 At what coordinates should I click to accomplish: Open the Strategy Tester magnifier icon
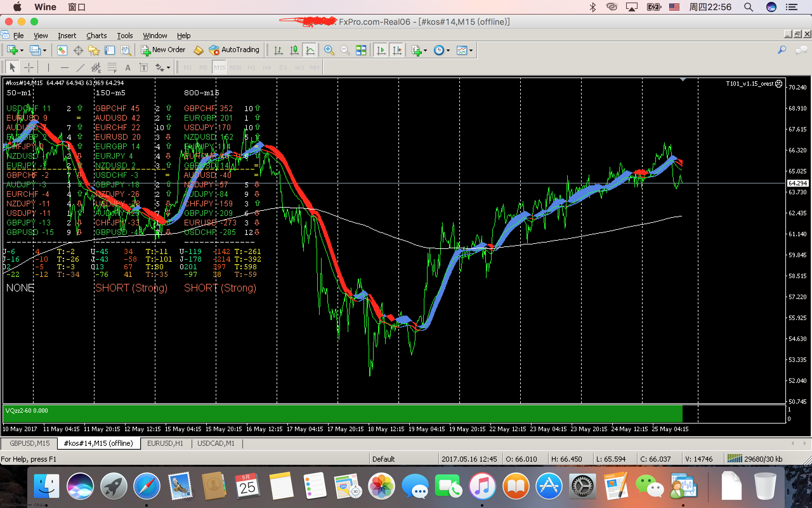coord(126,50)
